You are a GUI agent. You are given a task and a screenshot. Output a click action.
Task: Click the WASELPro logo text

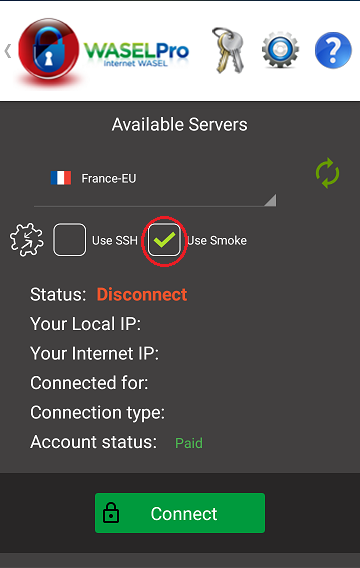(136, 54)
